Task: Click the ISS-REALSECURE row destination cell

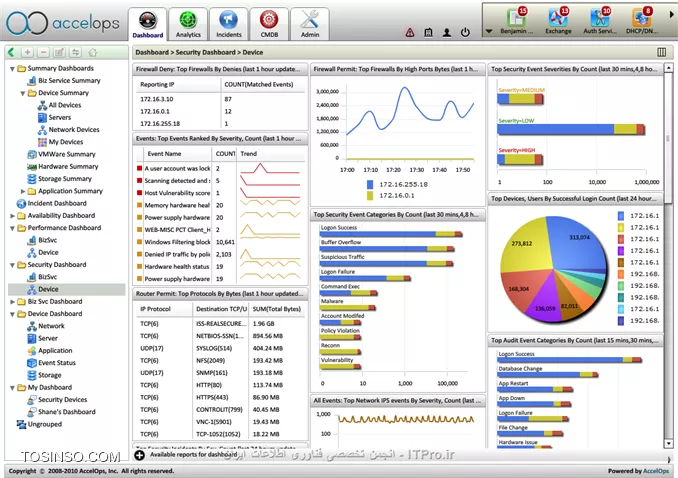Action: [x=221, y=324]
